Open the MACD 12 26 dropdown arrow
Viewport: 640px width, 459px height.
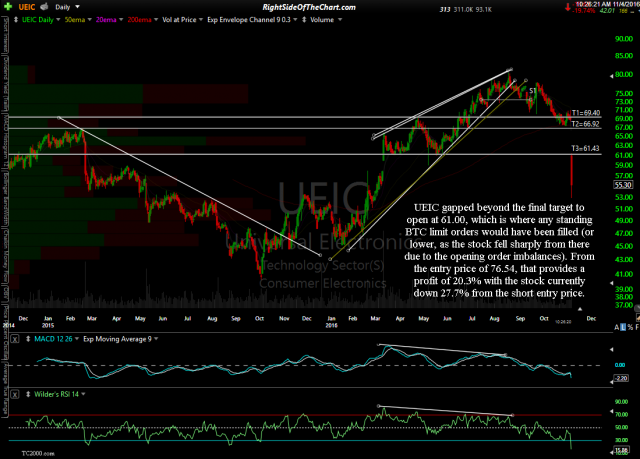pos(76,339)
